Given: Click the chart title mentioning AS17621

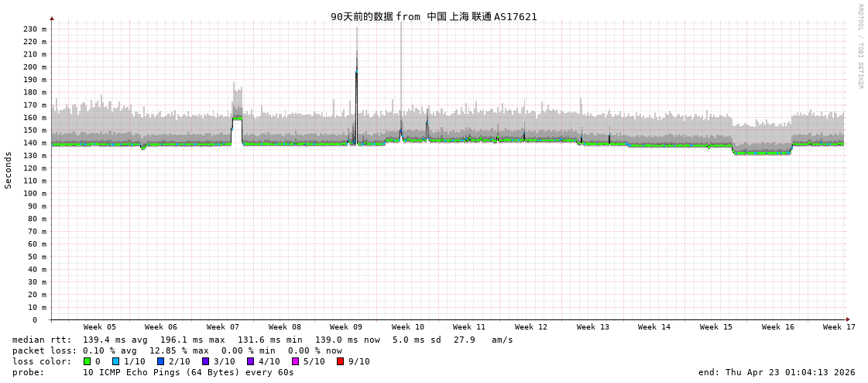Looking at the screenshot, I should [x=434, y=16].
